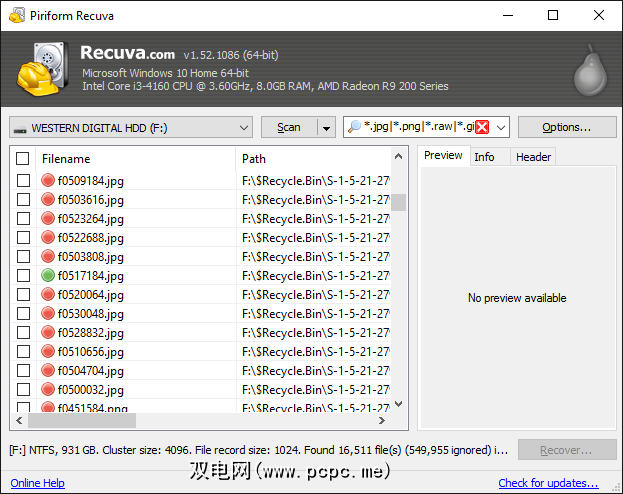Image resolution: width=623 pixels, height=494 pixels.
Task: Maximize the Piriform Recuva window
Action: (x=553, y=15)
